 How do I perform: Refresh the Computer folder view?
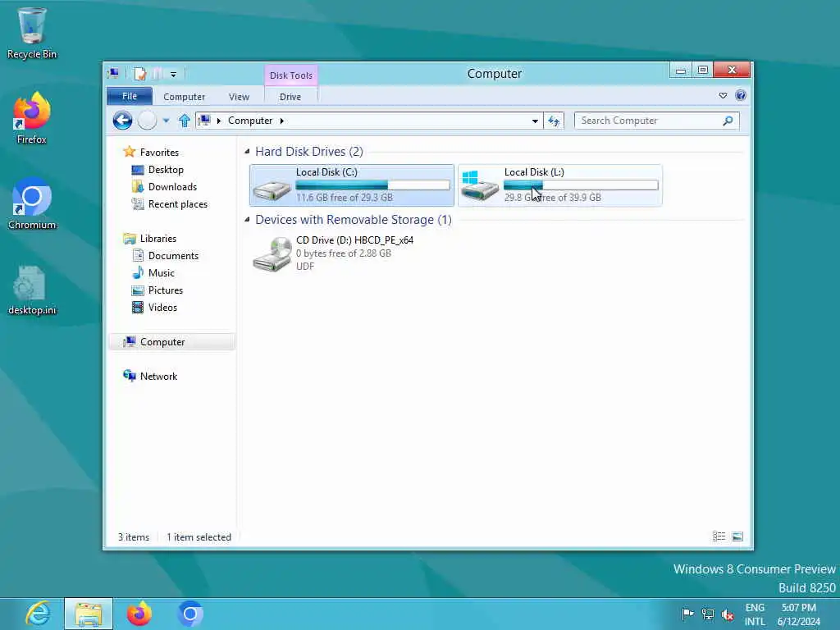(x=554, y=121)
